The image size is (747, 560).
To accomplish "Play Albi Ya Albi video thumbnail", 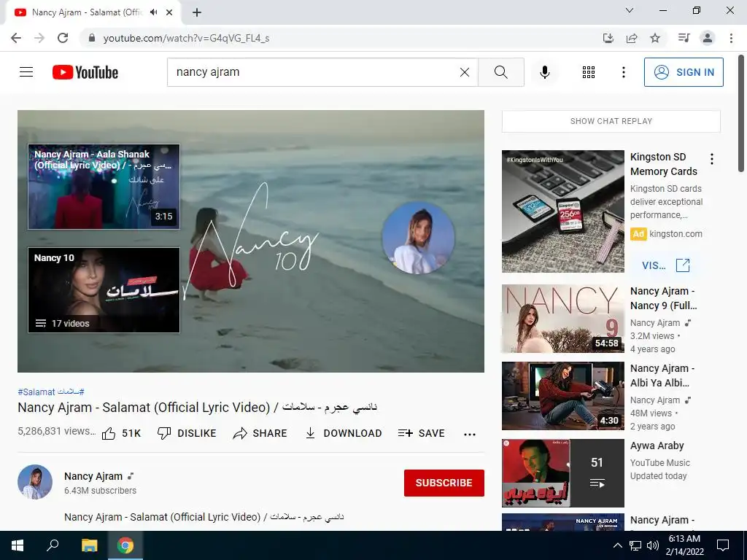I will [x=563, y=396].
